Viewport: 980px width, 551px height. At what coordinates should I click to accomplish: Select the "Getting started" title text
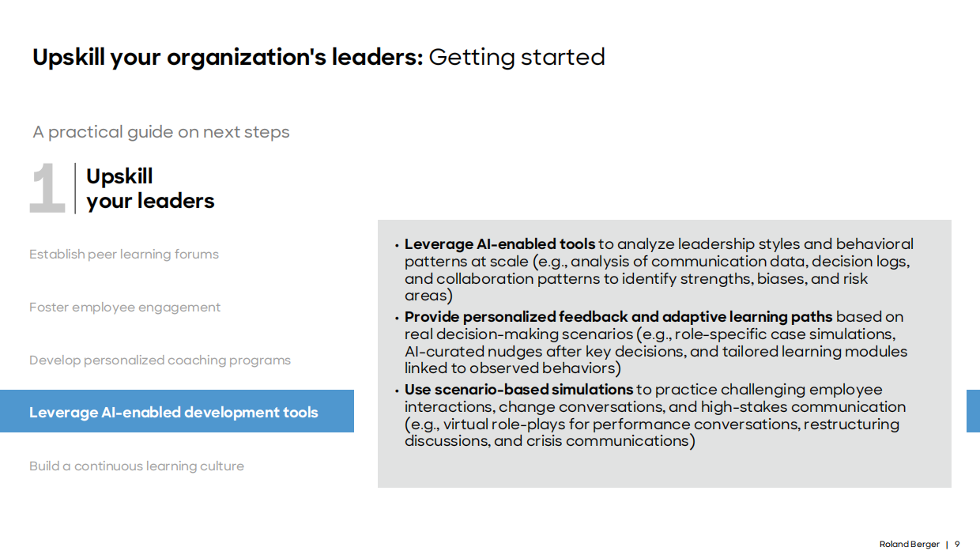click(x=517, y=58)
